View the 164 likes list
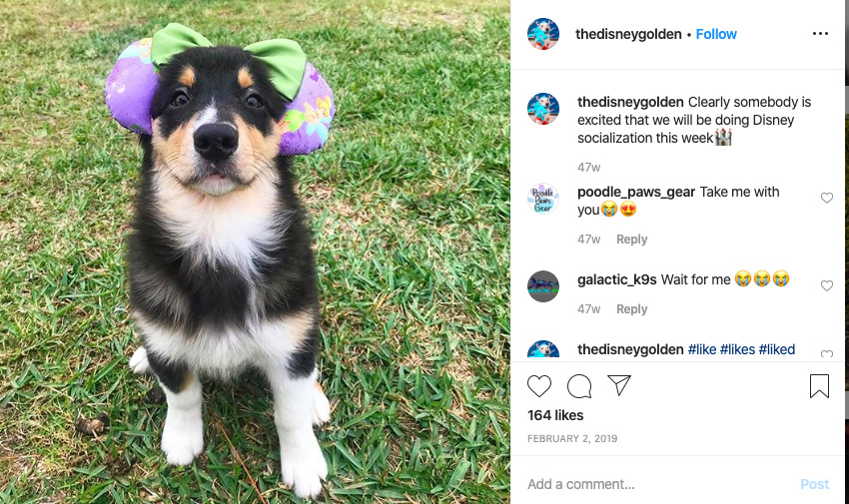The width and height of the screenshot is (849, 504). 555,415
